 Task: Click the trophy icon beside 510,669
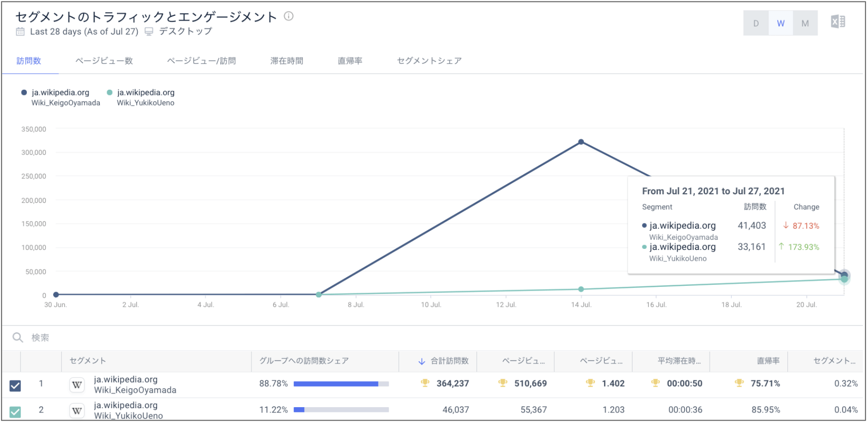coord(502,383)
